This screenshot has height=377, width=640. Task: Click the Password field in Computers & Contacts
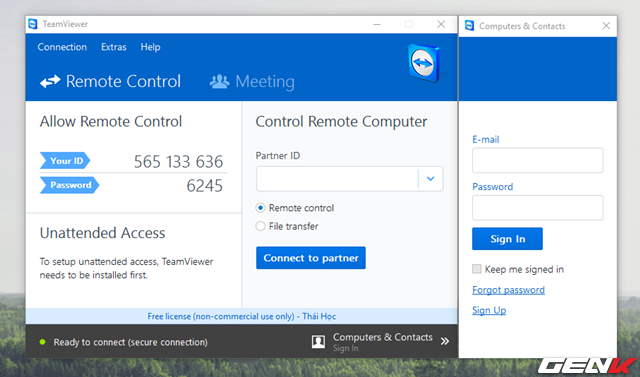coord(538,208)
